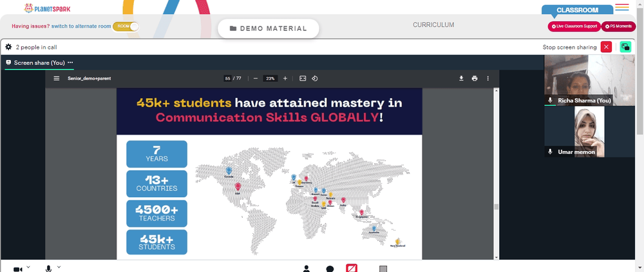Expand microphone options chevron

click(59, 267)
